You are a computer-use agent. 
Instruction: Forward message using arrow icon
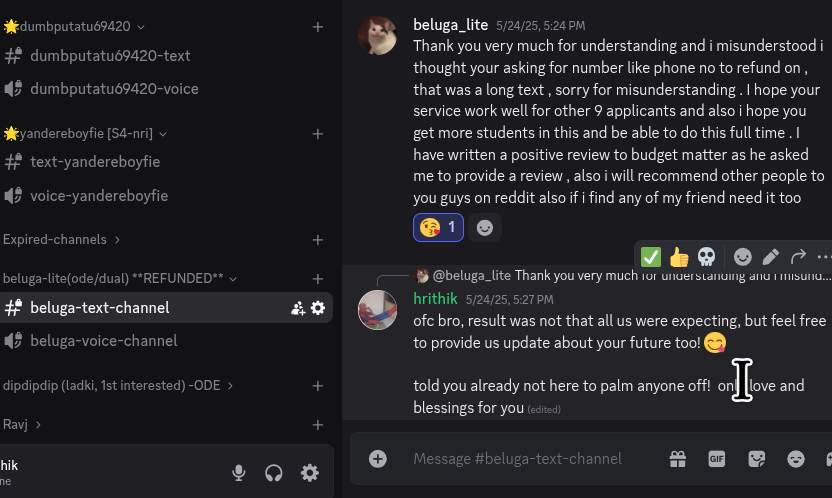(x=798, y=257)
